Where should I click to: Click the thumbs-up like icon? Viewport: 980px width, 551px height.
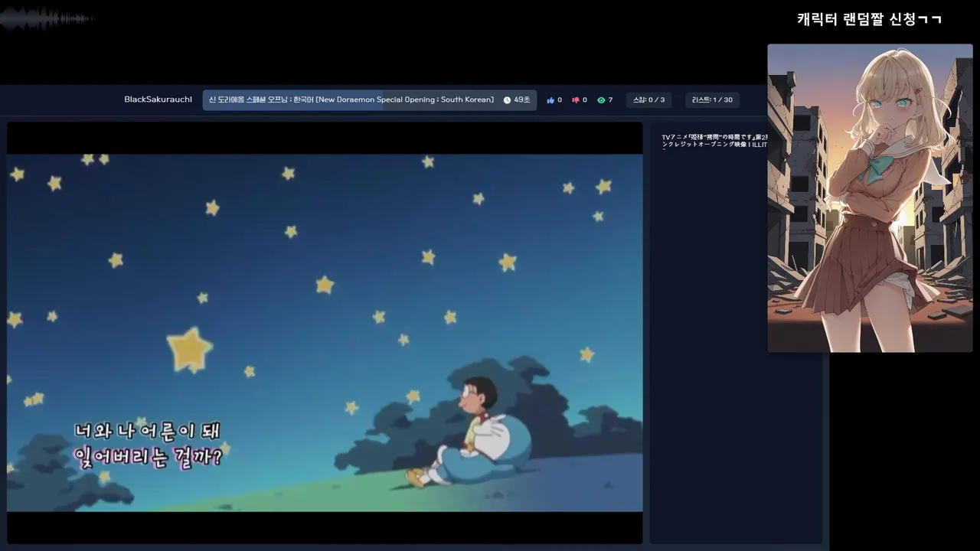(x=550, y=100)
